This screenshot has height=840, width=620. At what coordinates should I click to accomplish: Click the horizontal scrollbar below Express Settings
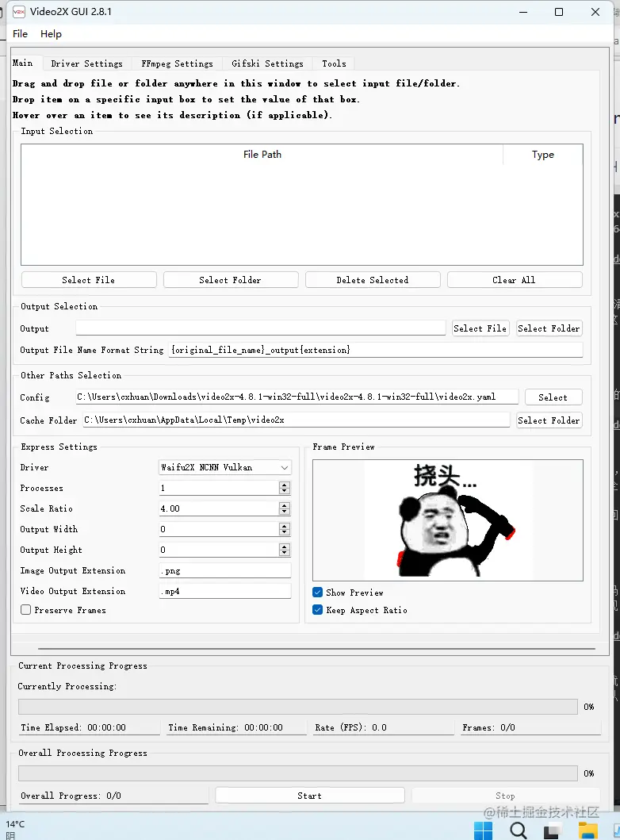(x=316, y=648)
